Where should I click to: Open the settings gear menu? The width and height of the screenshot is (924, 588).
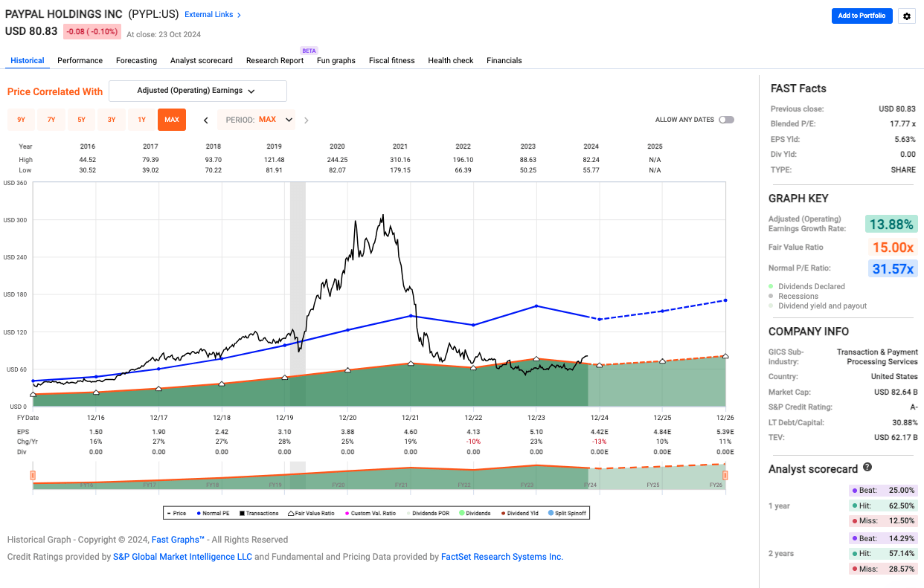(905, 16)
